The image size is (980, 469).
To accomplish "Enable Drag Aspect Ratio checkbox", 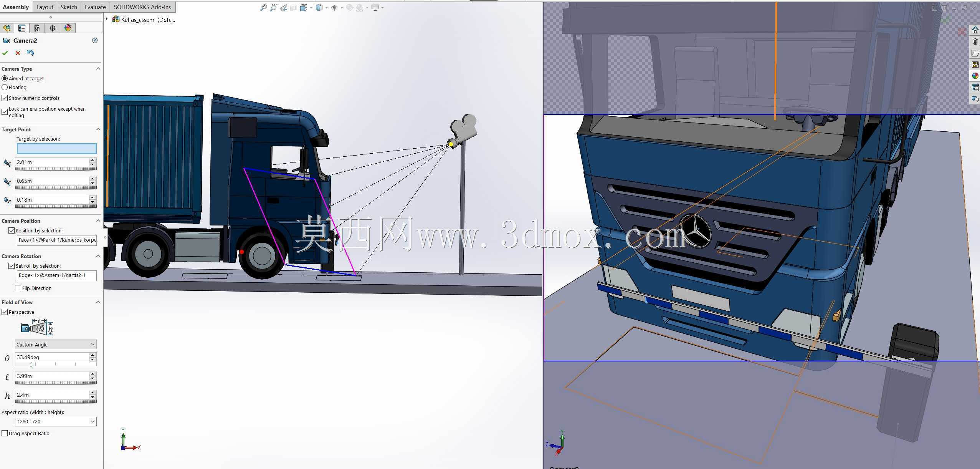I will click(x=5, y=433).
